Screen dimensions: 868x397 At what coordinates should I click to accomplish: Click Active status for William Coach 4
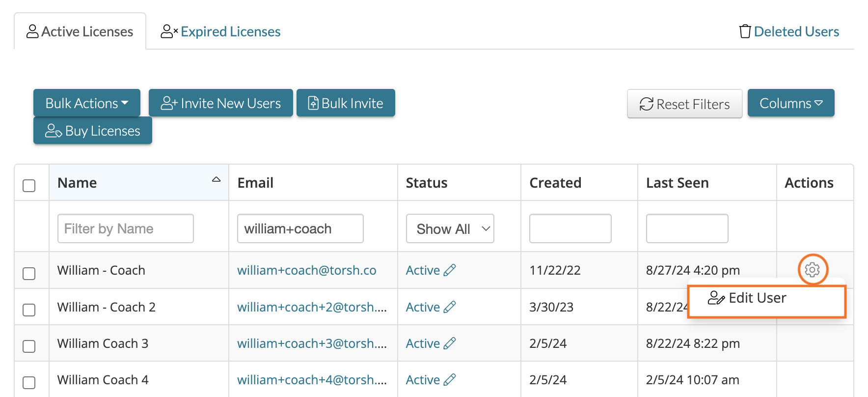pos(423,380)
